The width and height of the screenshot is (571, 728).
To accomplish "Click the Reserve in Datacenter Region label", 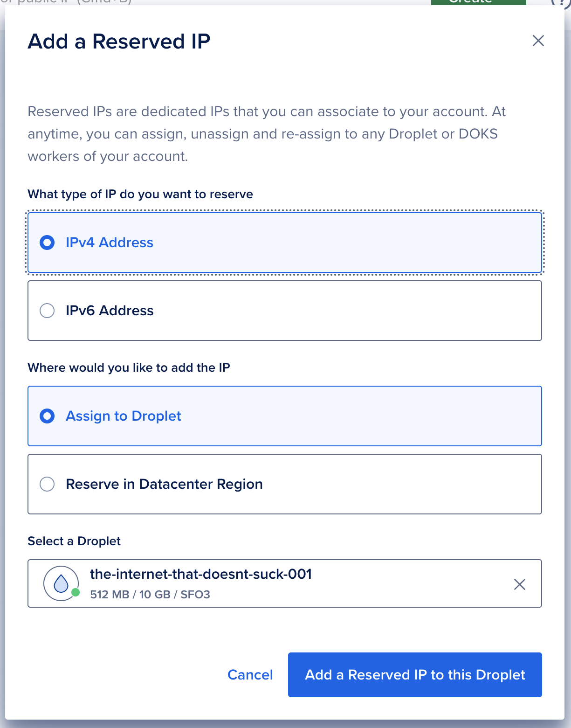I will coord(164,484).
